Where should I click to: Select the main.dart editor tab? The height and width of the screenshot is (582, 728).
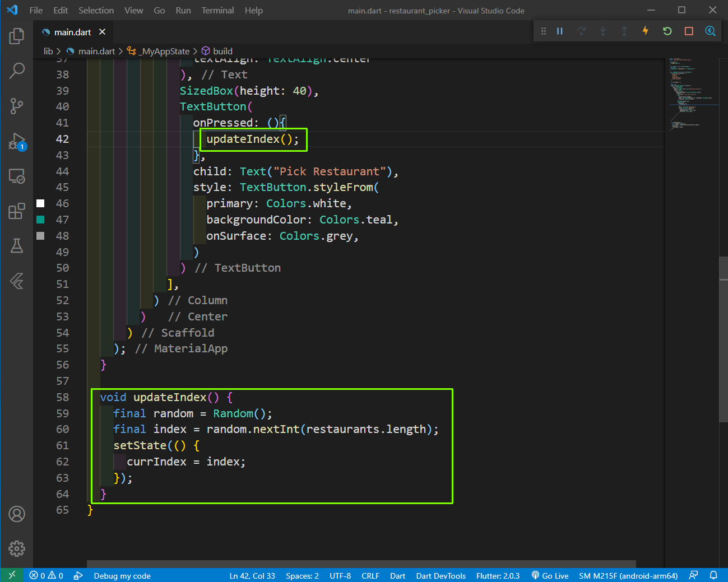(73, 32)
